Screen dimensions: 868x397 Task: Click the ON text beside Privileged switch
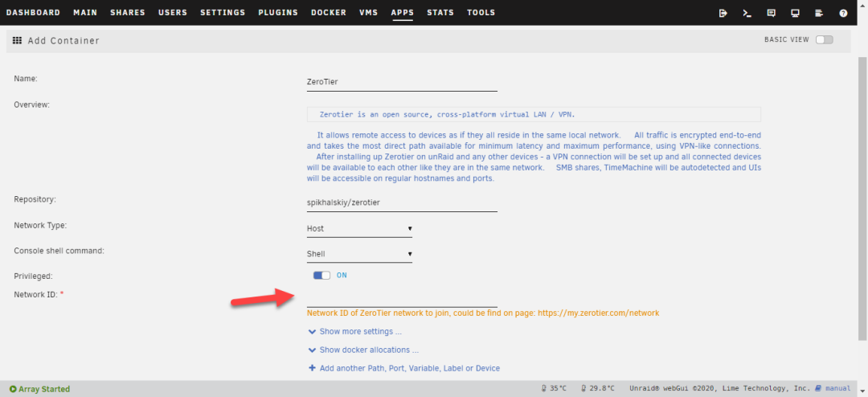click(342, 275)
